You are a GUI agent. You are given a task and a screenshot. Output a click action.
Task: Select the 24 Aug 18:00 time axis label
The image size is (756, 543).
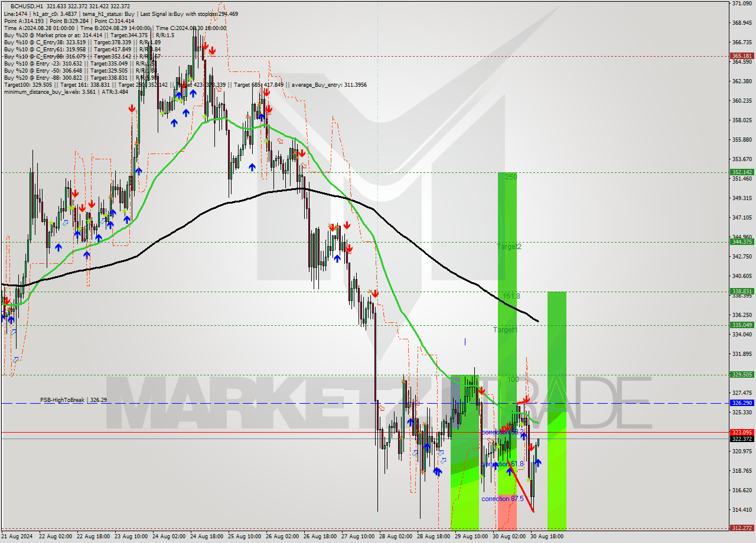208,537
